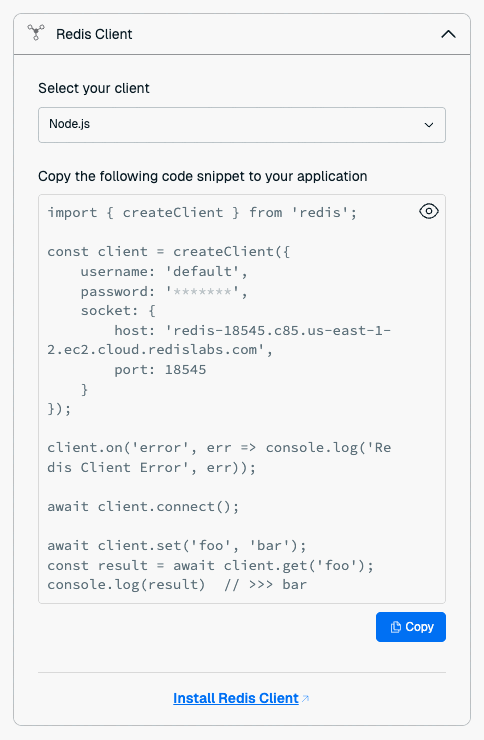Click the masked password asterisks
Viewport: 484px width, 740px height.
(202, 291)
